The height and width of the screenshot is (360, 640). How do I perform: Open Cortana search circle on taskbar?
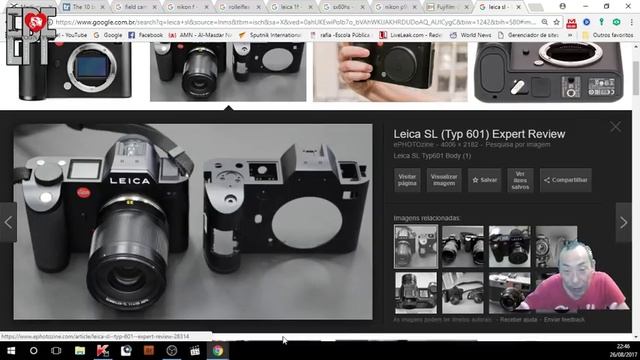(33, 351)
